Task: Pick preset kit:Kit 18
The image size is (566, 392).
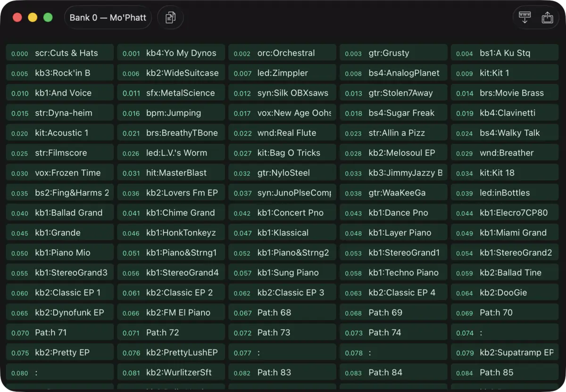Action: coord(505,173)
